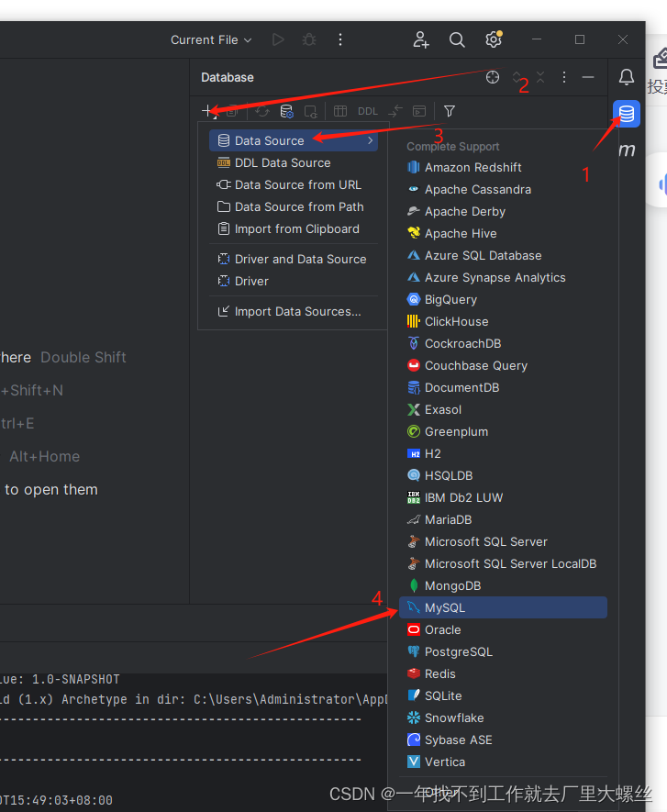Open the query console icon
The height and width of the screenshot is (812, 667).
419,111
